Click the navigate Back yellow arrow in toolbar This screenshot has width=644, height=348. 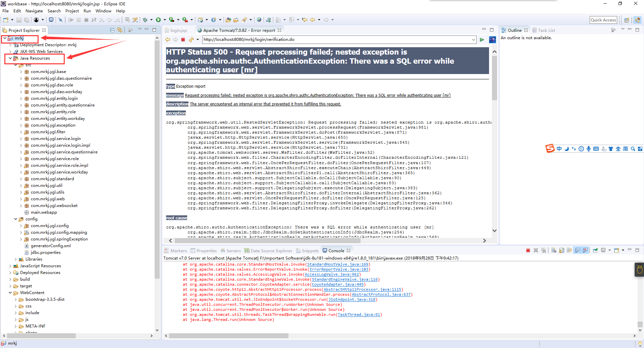(313, 20)
